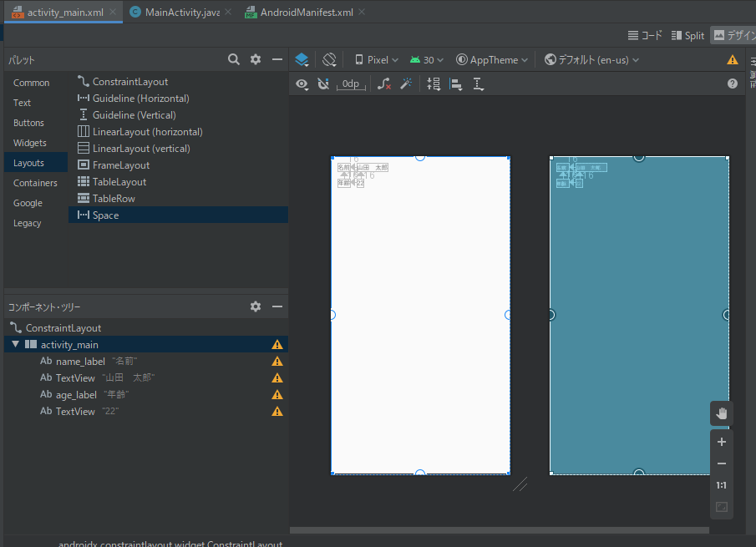Open the palette gear settings

pos(256,59)
